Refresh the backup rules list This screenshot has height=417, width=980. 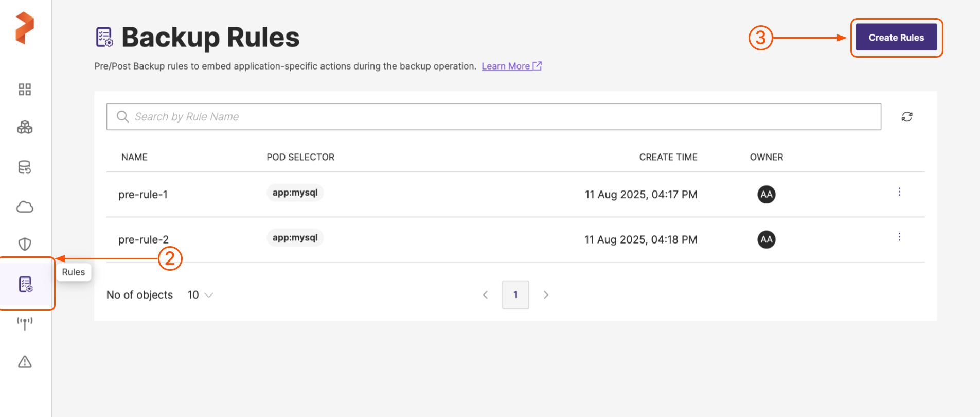click(906, 117)
